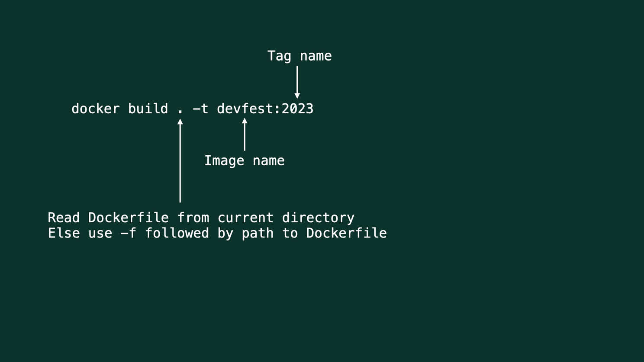The width and height of the screenshot is (644, 362).
Task: Click the short arrow above 'Image name'
Action: click(245, 134)
